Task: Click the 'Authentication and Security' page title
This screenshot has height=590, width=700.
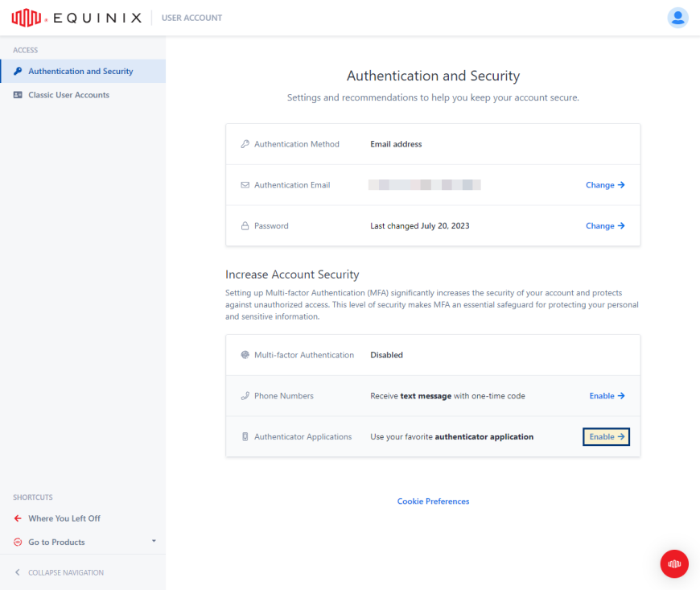Action: [433, 76]
